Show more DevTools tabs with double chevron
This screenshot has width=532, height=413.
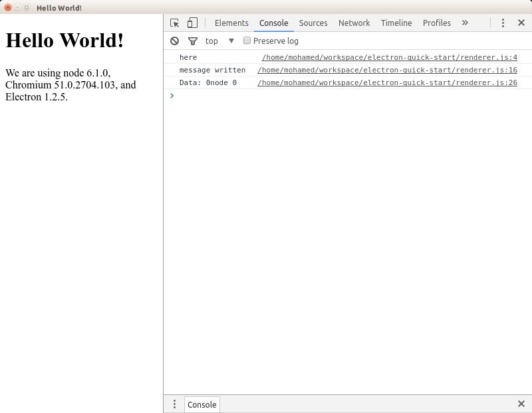pos(465,23)
